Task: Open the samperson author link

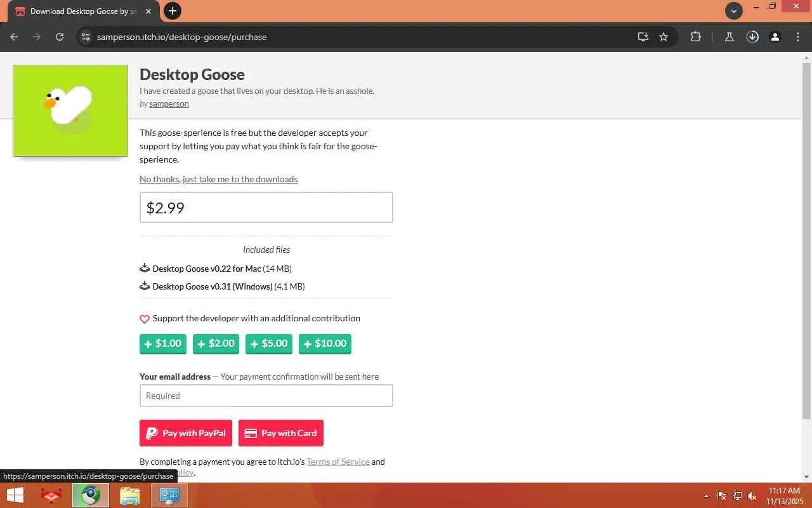Action: coord(169,104)
